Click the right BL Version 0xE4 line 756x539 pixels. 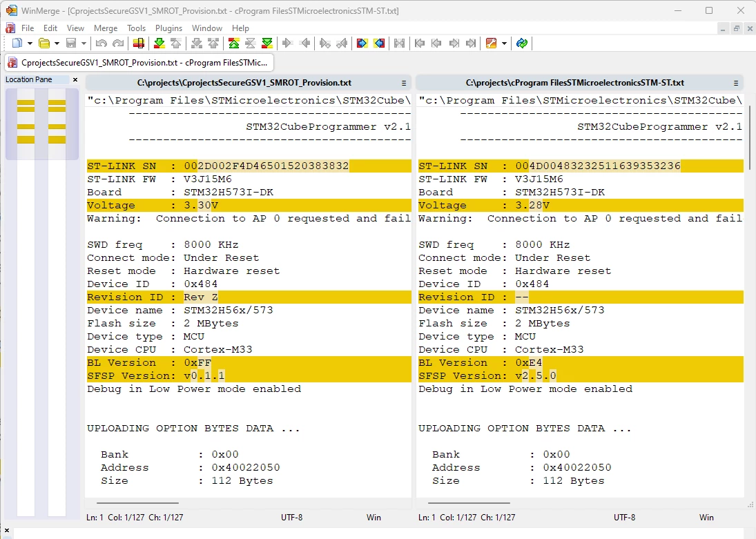[x=581, y=362]
